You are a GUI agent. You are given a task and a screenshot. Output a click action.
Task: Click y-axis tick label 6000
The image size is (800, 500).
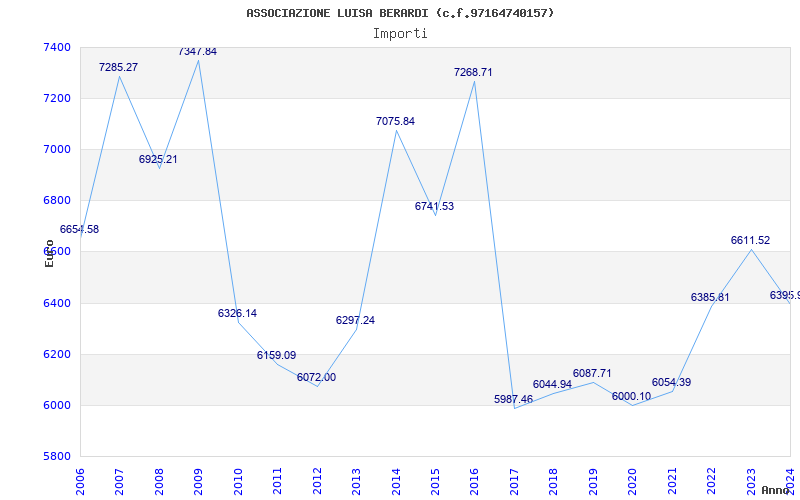pyautogui.click(x=57, y=406)
